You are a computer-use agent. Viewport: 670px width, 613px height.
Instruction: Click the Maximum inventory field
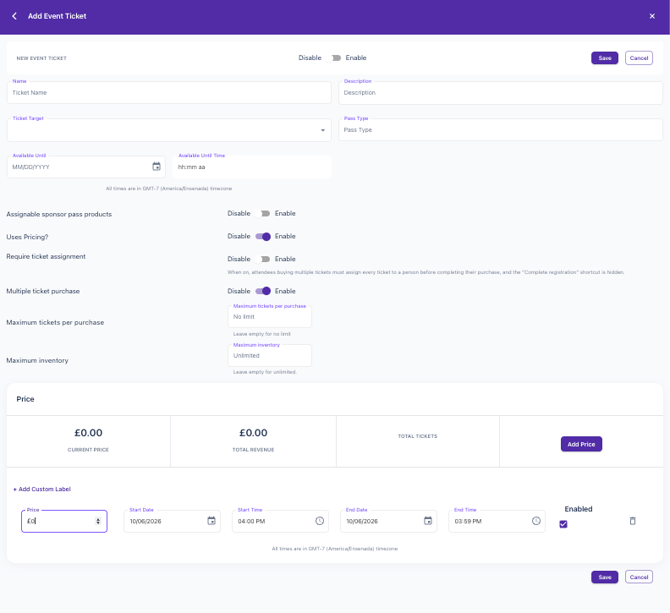[x=270, y=356]
